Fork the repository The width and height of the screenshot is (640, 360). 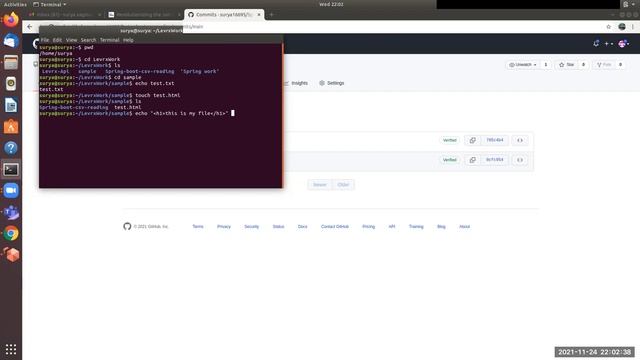(x=604, y=64)
